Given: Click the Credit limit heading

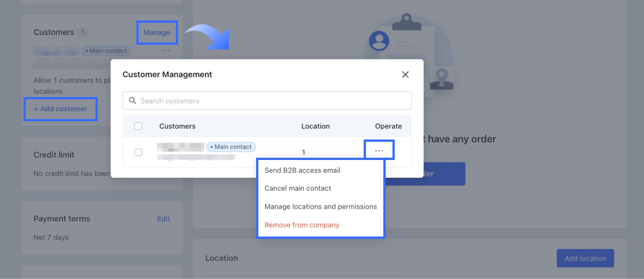Looking at the screenshot, I should 54,155.
